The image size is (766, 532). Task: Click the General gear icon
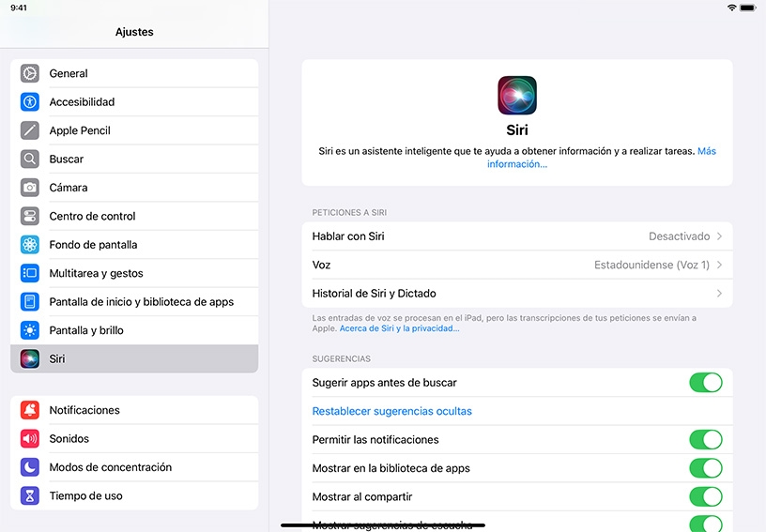[30, 73]
